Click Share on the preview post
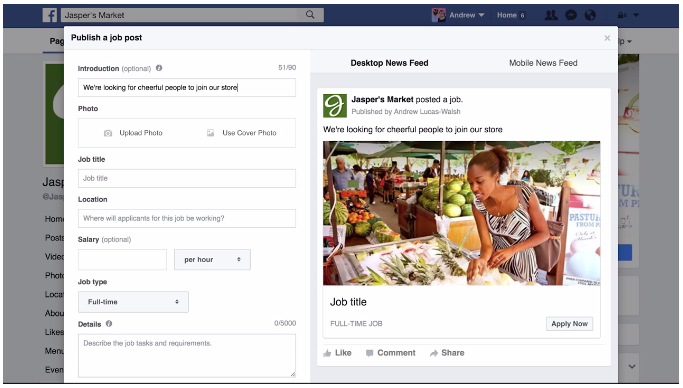This screenshot has width=683, height=388. point(447,353)
